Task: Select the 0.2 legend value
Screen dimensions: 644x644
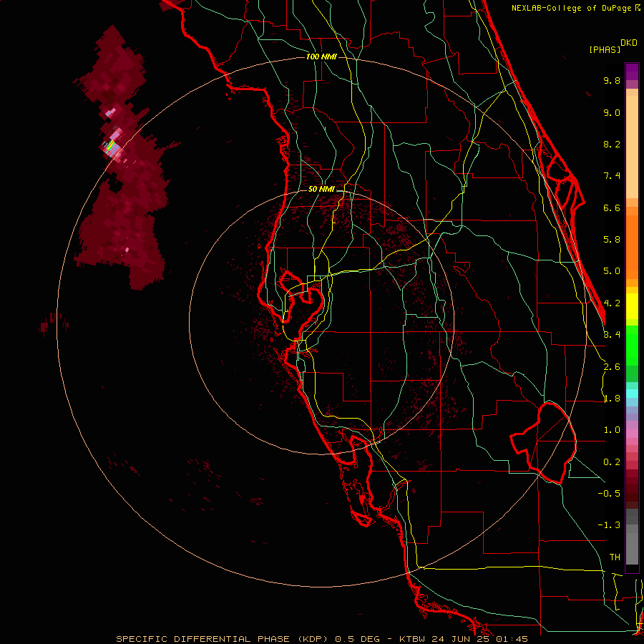Action: (x=612, y=462)
